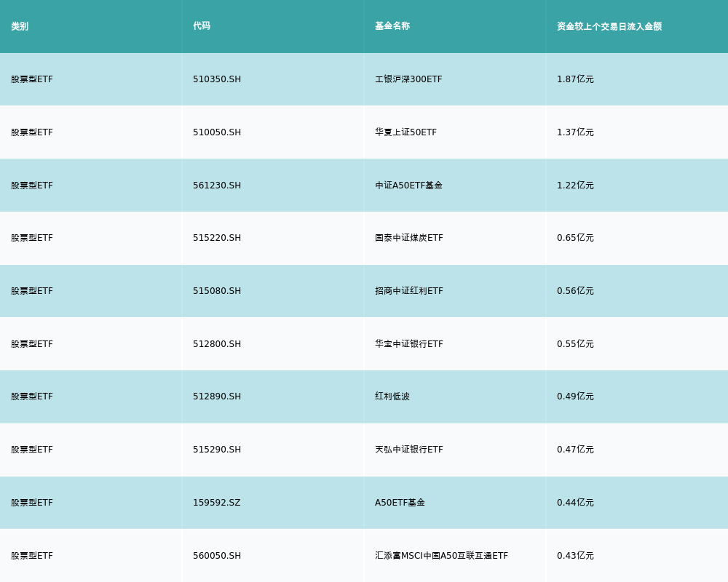This screenshot has height=582, width=728.
Task: Click the 0.43亿元 inflow value
Action: tap(575, 556)
